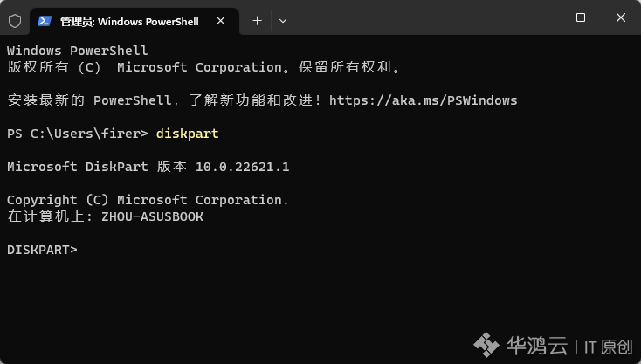Image resolution: width=641 pixels, height=364 pixels.
Task: Click the PowerShell icon in the tab
Action: point(45,21)
